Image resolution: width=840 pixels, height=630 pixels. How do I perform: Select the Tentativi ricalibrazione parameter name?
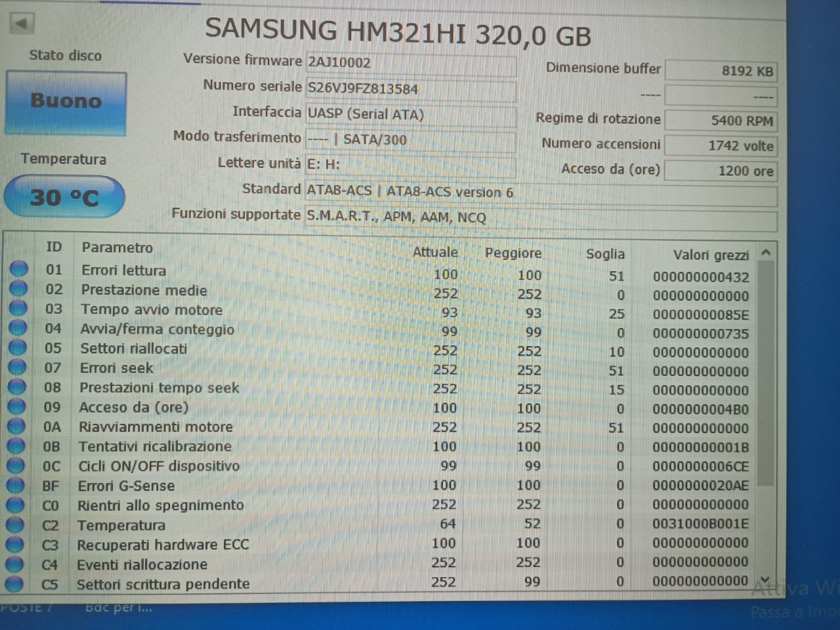point(155,446)
